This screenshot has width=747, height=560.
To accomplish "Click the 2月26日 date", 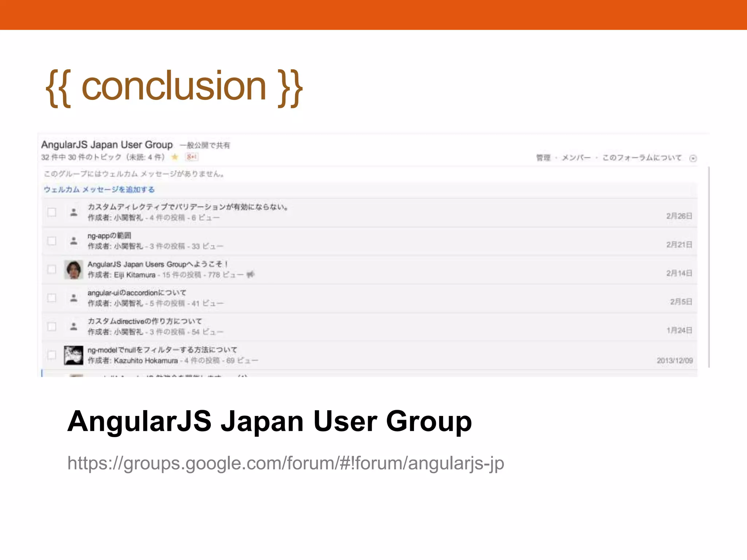I will coord(679,216).
